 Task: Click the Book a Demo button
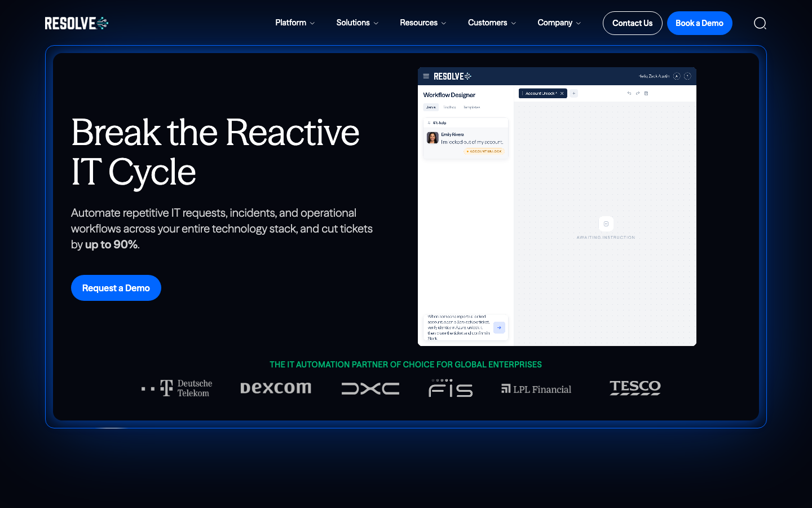point(700,23)
